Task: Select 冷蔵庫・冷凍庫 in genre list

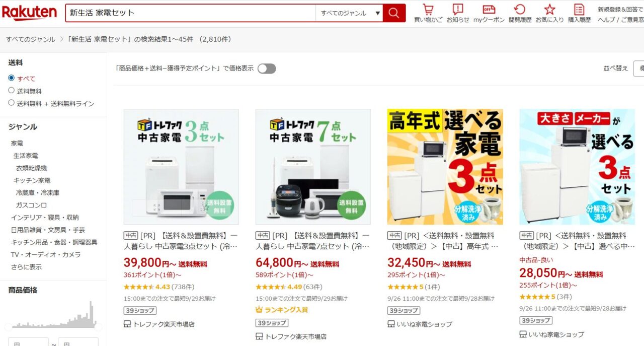Action: click(37, 192)
